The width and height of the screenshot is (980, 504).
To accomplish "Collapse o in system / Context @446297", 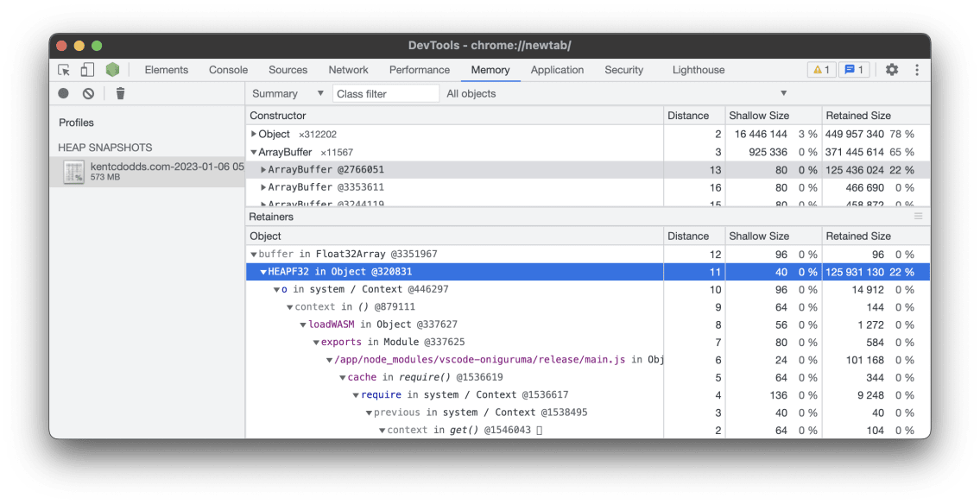I will (x=277, y=290).
